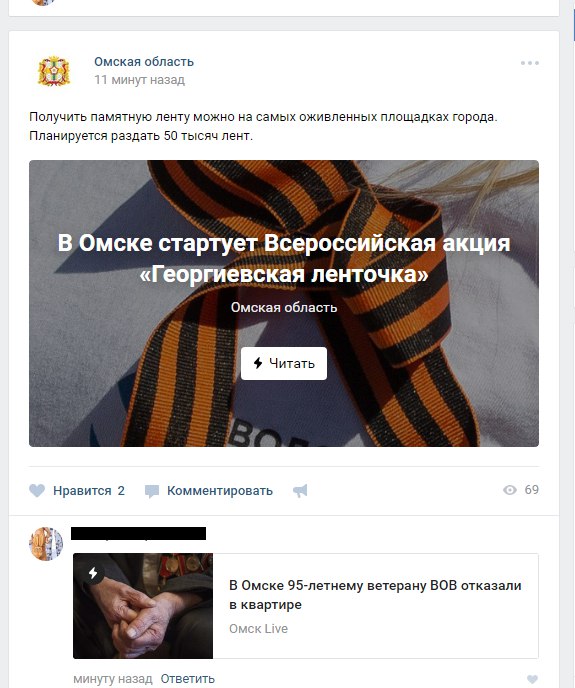Image resolution: width=575 pixels, height=688 pixels.
Task: Open the Омская область community name link
Action: click(144, 62)
